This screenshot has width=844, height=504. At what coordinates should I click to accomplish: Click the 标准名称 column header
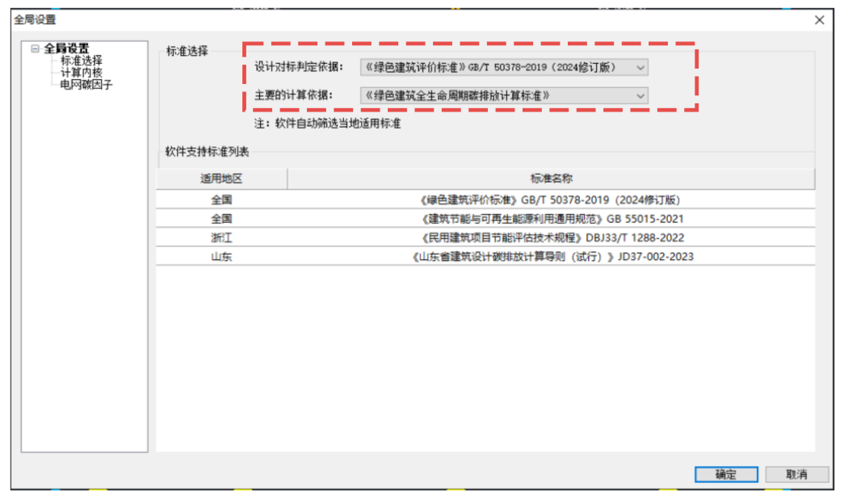(551, 178)
